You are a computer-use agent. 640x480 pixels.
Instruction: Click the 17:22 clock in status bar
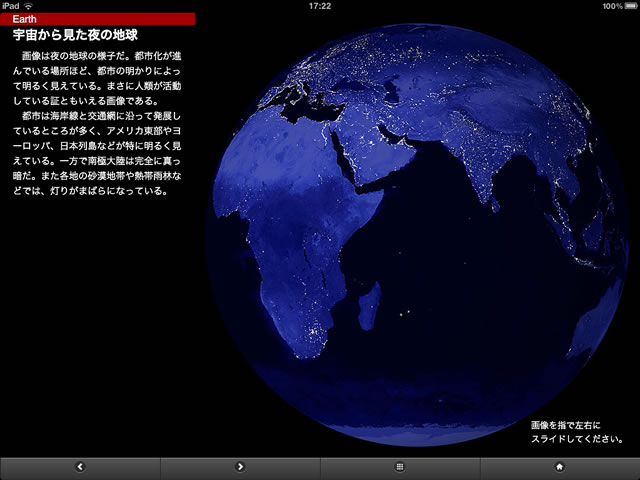coord(320,6)
